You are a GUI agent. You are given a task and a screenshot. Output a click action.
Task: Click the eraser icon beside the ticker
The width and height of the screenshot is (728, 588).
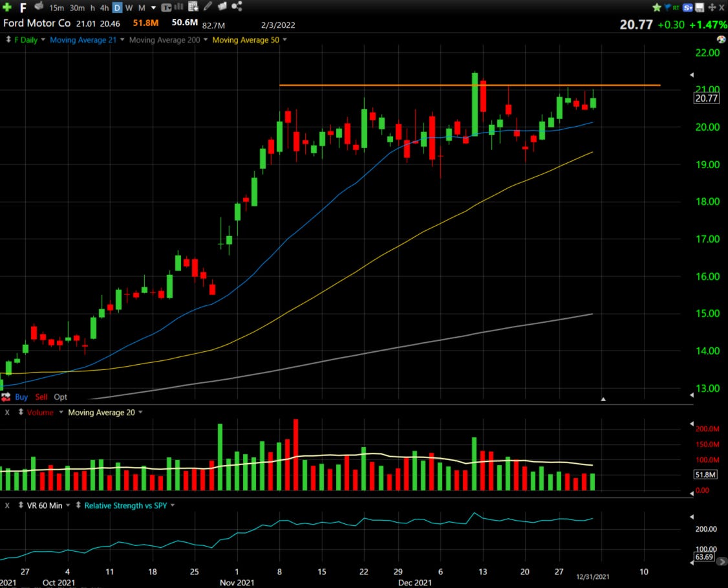39,6
